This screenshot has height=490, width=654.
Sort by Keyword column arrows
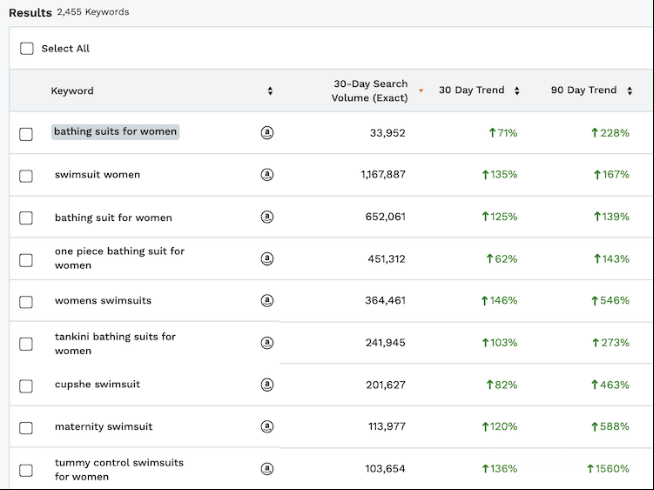[x=270, y=91]
